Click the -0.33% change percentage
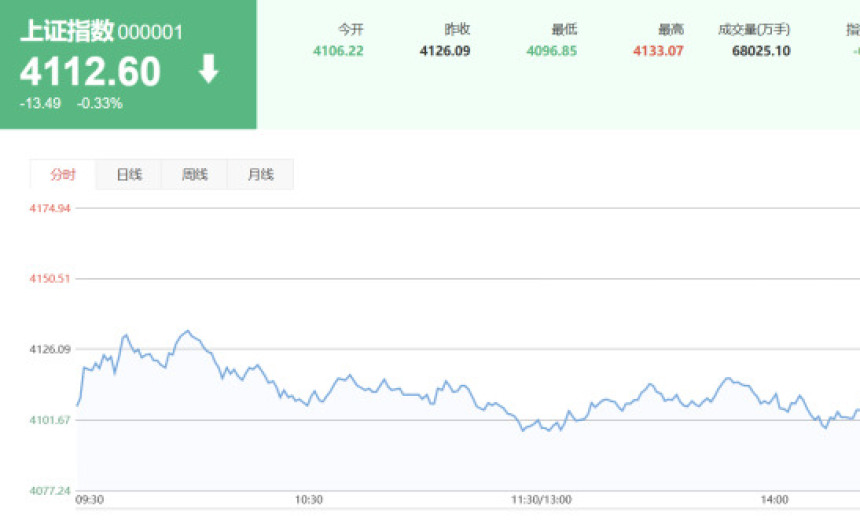Viewport: 860px width, 520px height. [x=100, y=103]
